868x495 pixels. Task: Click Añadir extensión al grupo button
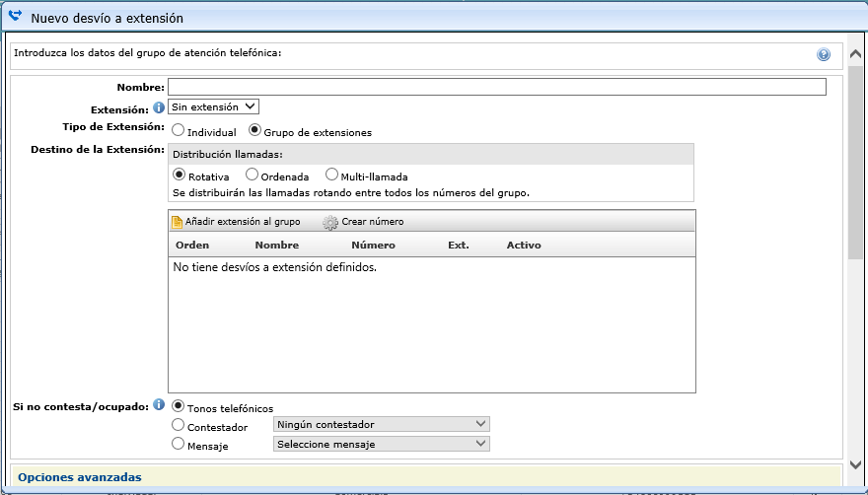coord(237,222)
